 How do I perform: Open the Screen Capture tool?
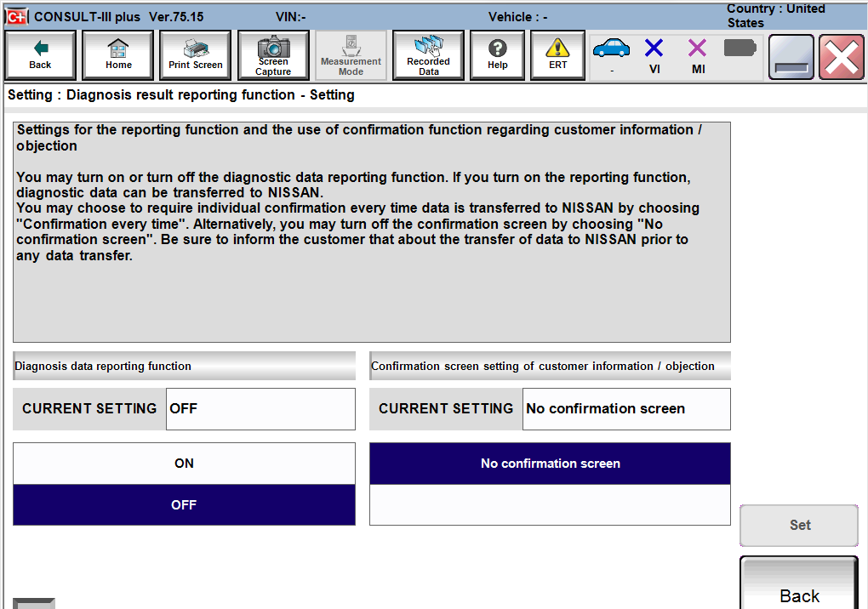pos(272,54)
